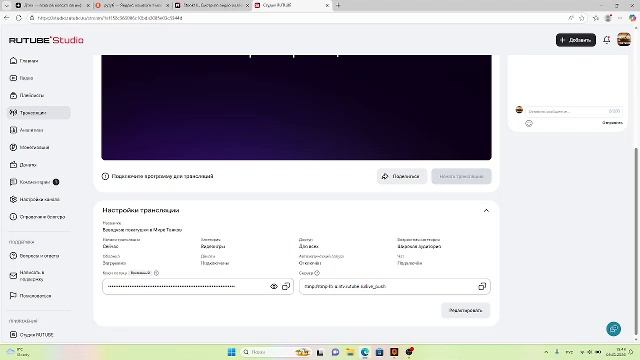
Task: Close the Студия RUTUBE tab
Action: point(327,5)
